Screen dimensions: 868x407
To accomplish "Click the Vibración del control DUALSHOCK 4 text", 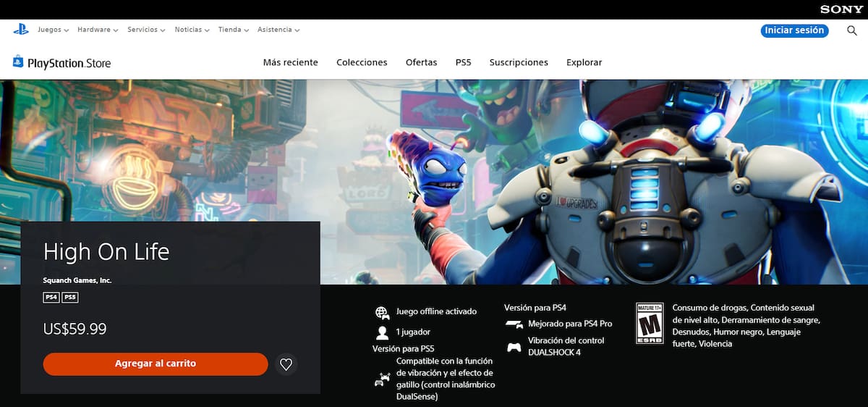I will [566, 346].
